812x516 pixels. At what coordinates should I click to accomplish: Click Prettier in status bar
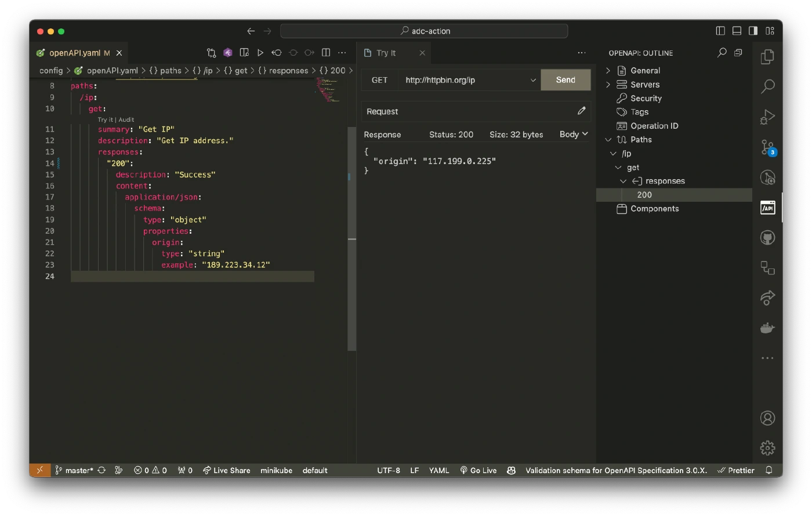coord(735,470)
